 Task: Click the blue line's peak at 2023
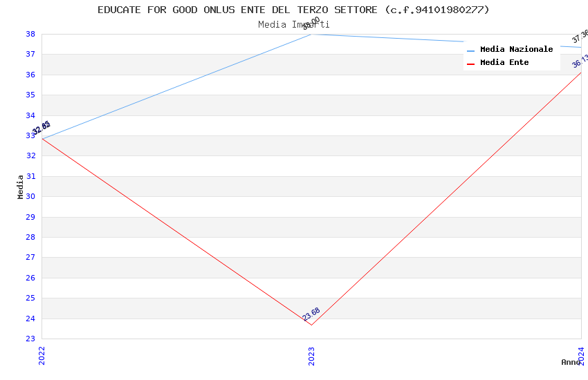[x=311, y=34]
